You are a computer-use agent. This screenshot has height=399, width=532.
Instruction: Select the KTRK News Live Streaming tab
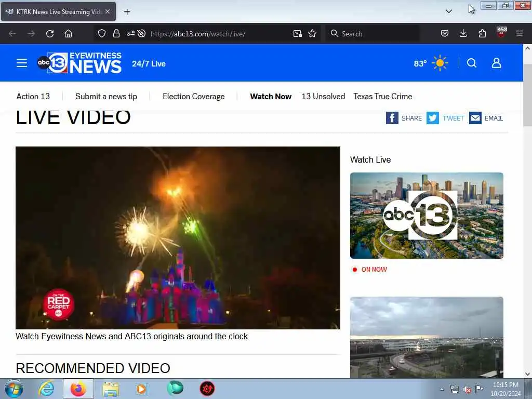pyautogui.click(x=58, y=11)
